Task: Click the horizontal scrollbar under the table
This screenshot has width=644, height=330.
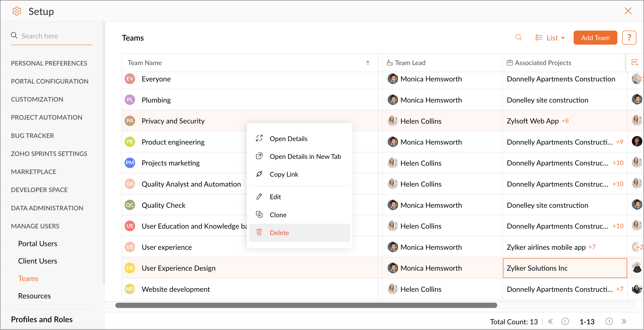Action: [306, 305]
